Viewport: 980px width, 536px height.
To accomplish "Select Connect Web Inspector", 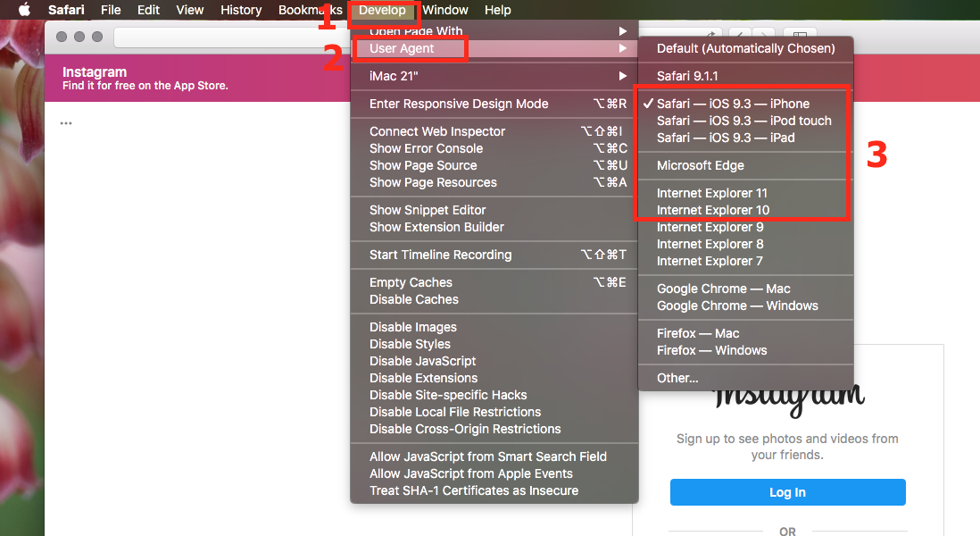I will point(494,131).
